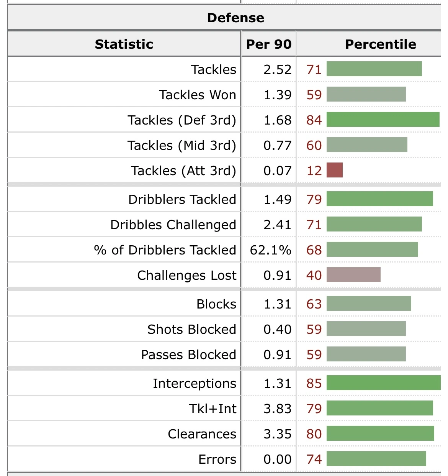Select the Tackles statistic label
The height and width of the screenshot is (476, 448).
[x=214, y=69]
